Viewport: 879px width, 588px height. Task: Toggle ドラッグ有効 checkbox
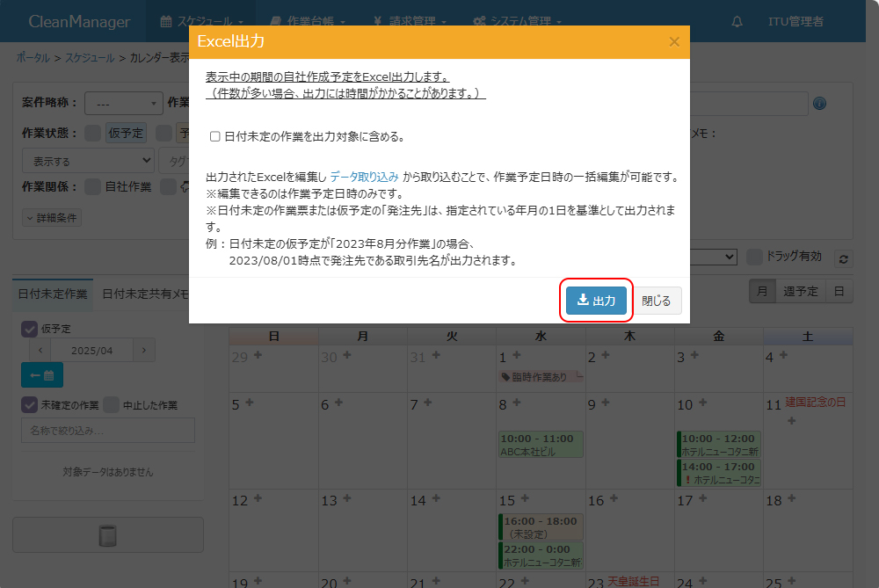pos(754,257)
